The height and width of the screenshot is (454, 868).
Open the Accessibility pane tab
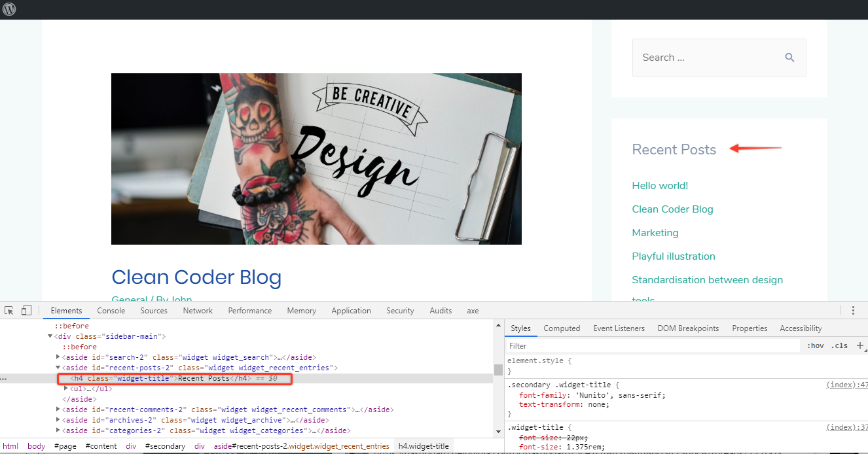[801, 328]
